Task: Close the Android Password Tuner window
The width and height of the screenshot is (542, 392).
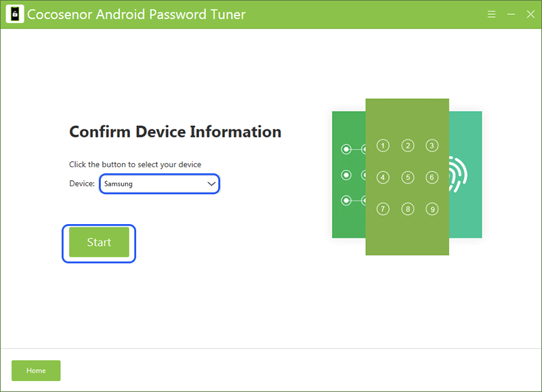Action: (530, 14)
